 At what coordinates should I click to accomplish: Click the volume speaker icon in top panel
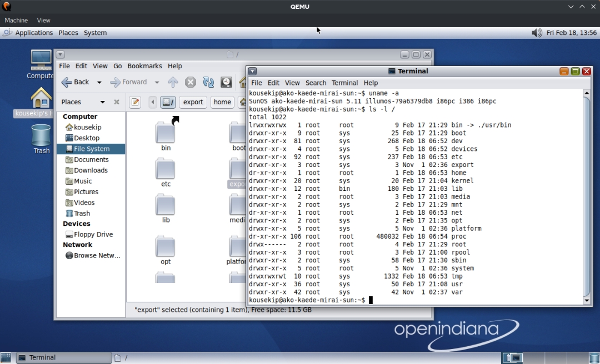click(537, 33)
